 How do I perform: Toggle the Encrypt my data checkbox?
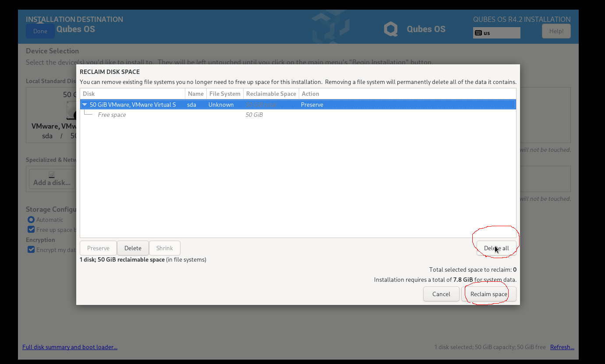pyautogui.click(x=31, y=250)
